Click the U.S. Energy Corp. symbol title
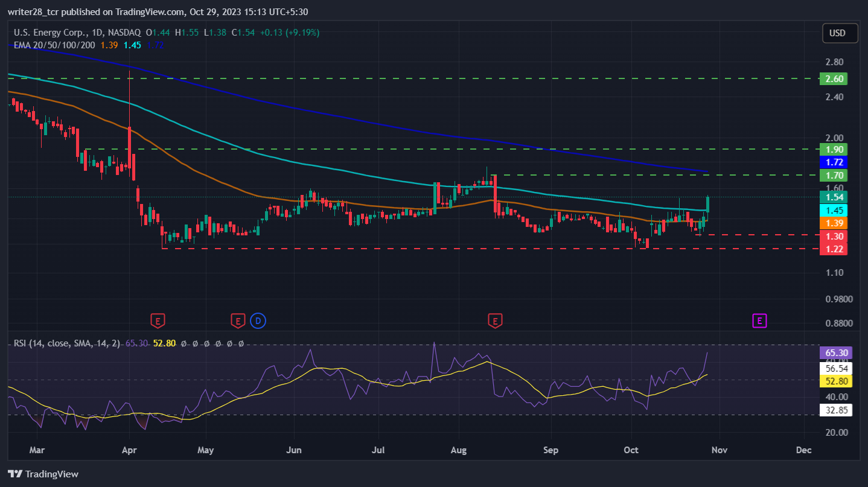This screenshot has height=487, width=868. (78, 33)
